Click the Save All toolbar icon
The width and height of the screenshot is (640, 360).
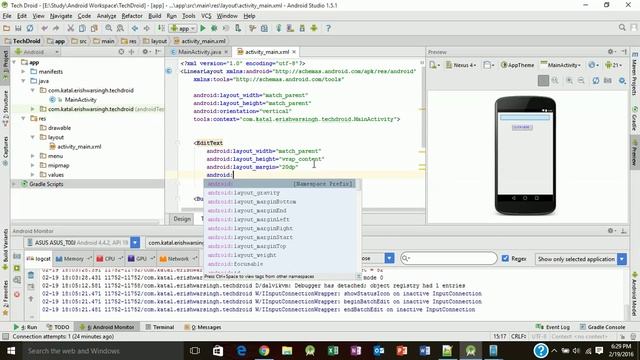pyautogui.click(x=18, y=28)
